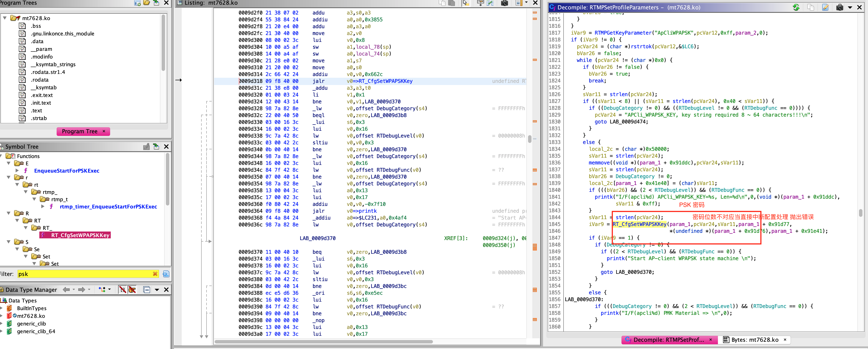Close the Bytes: mt7628.ko tab
This screenshot has height=349, width=868.
tap(785, 340)
